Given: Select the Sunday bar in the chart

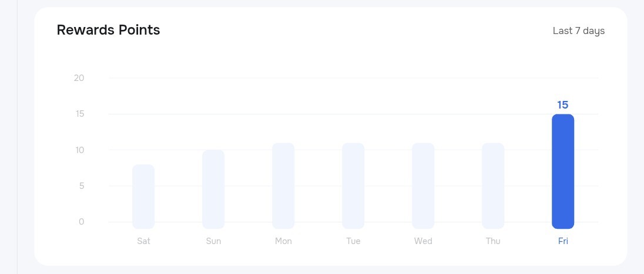Looking at the screenshot, I should 213,189.
